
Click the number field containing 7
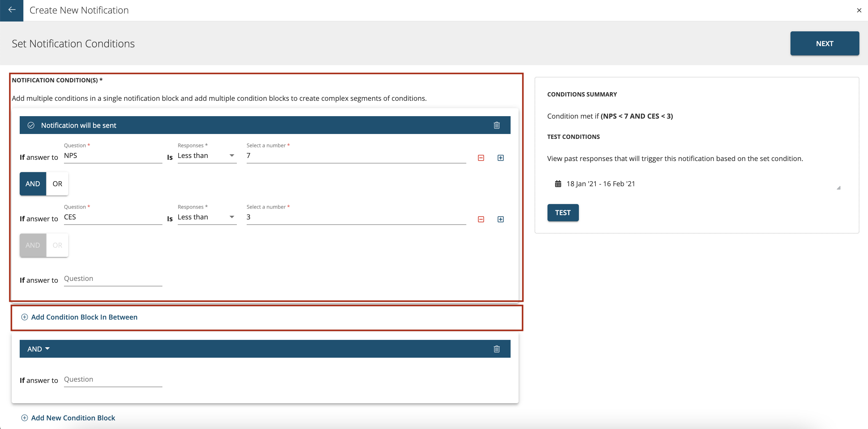(x=356, y=155)
